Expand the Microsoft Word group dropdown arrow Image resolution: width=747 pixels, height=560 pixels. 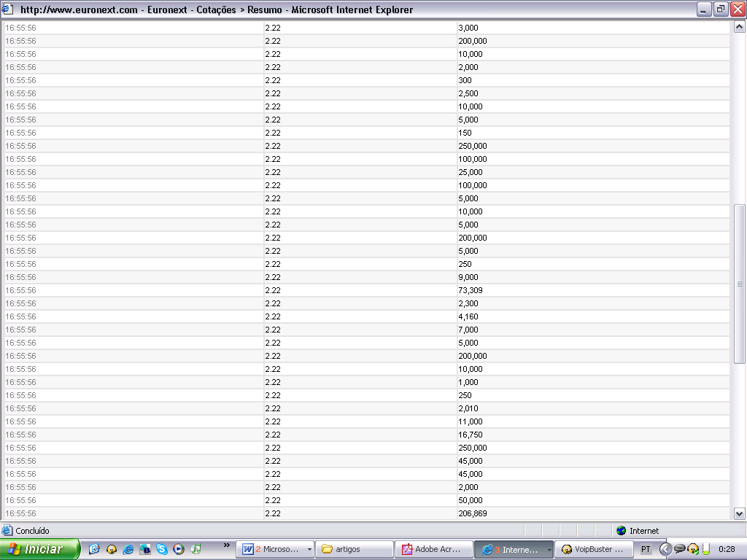(309, 549)
